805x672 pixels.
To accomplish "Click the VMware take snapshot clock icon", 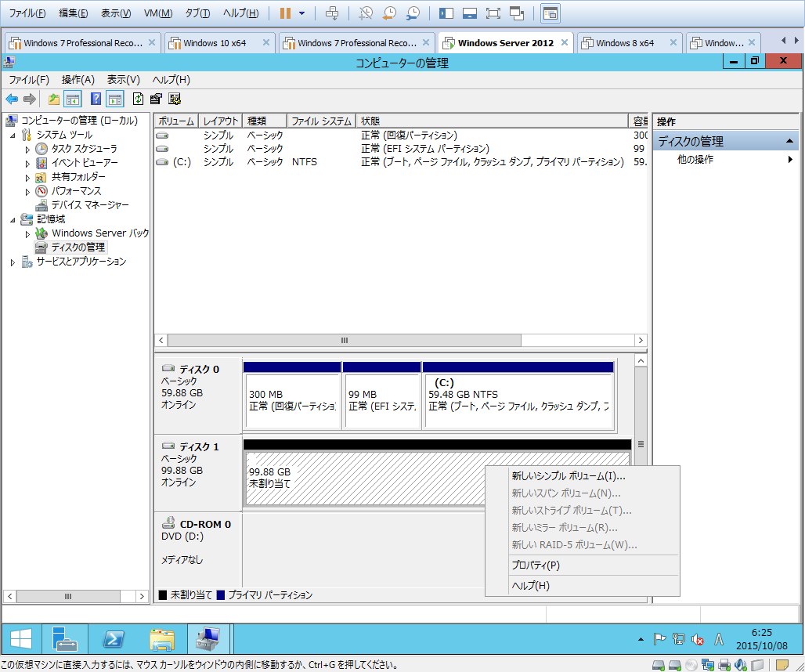I will (x=366, y=13).
